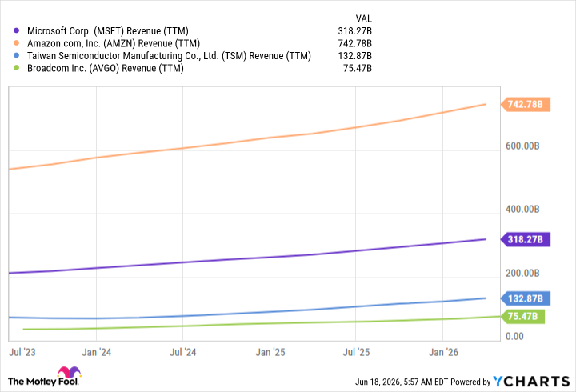
Task: Click the 600.00B y-axis label
Action: [x=522, y=146]
